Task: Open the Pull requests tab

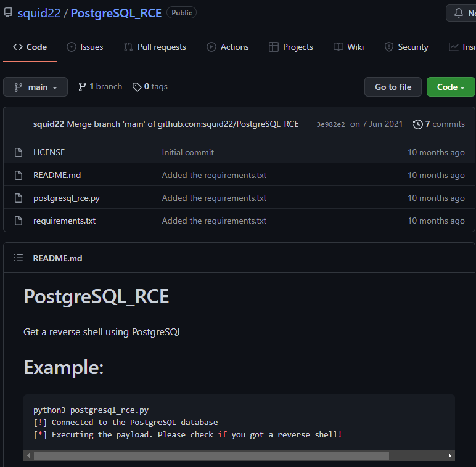Action: [155, 47]
